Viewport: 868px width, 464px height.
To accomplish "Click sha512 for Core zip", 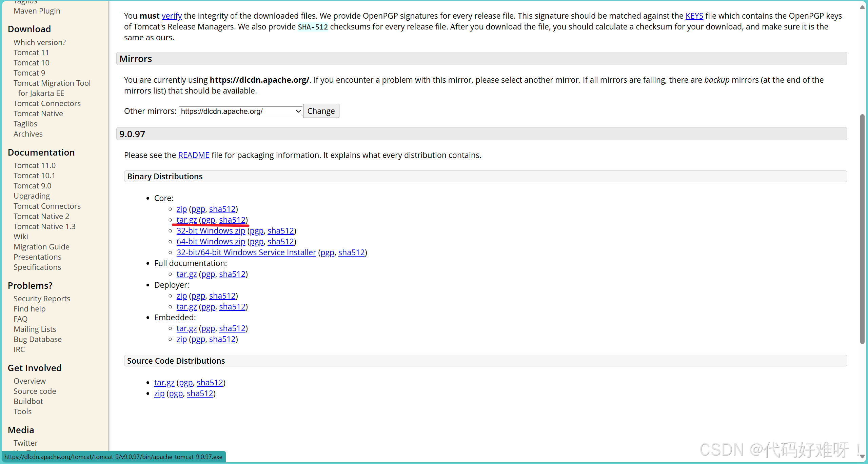I will 222,209.
